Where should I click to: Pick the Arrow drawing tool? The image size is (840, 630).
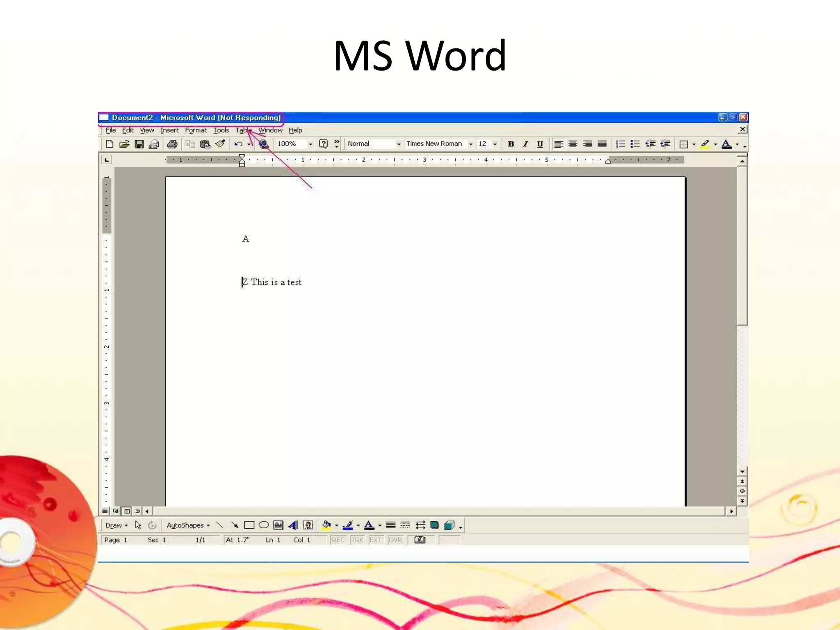tap(235, 525)
